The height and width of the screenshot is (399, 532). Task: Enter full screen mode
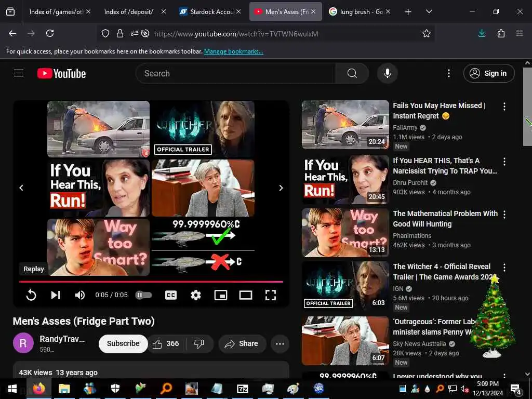point(270,295)
